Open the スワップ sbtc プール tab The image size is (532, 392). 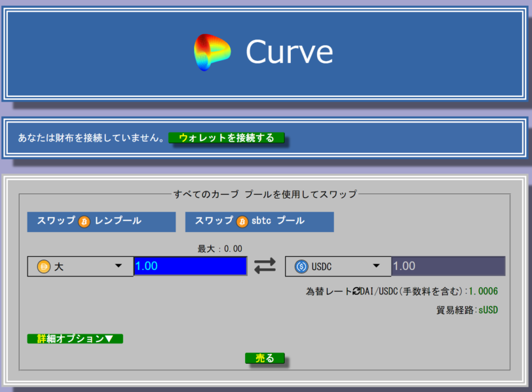[259, 222]
